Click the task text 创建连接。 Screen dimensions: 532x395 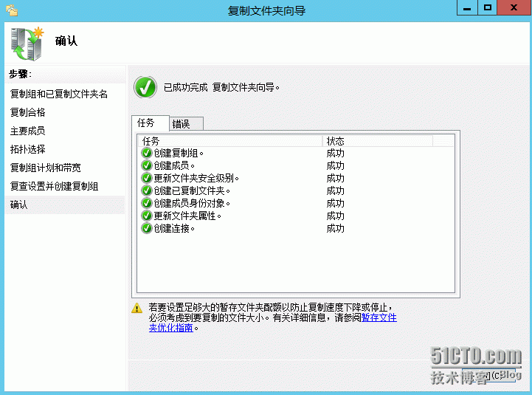coord(174,229)
